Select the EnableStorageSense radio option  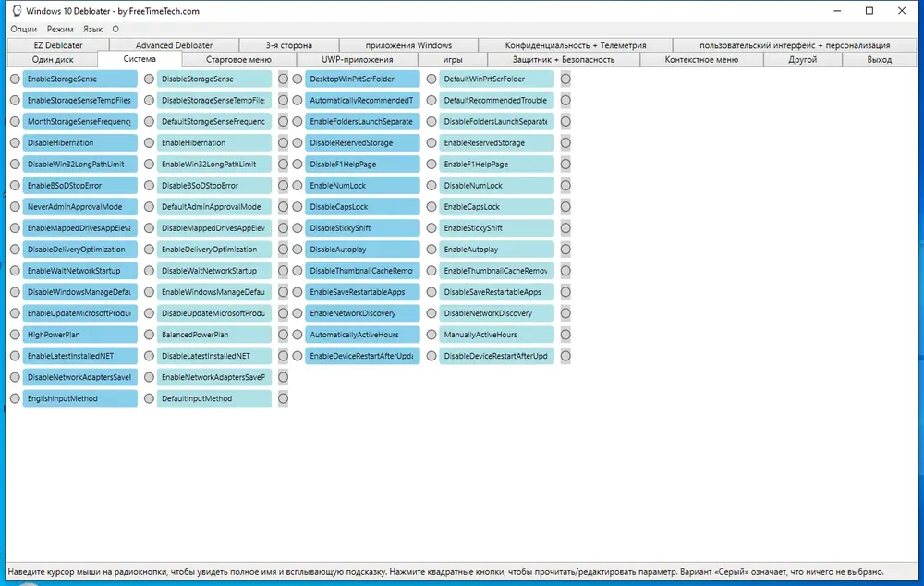click(x=15, y=79)
